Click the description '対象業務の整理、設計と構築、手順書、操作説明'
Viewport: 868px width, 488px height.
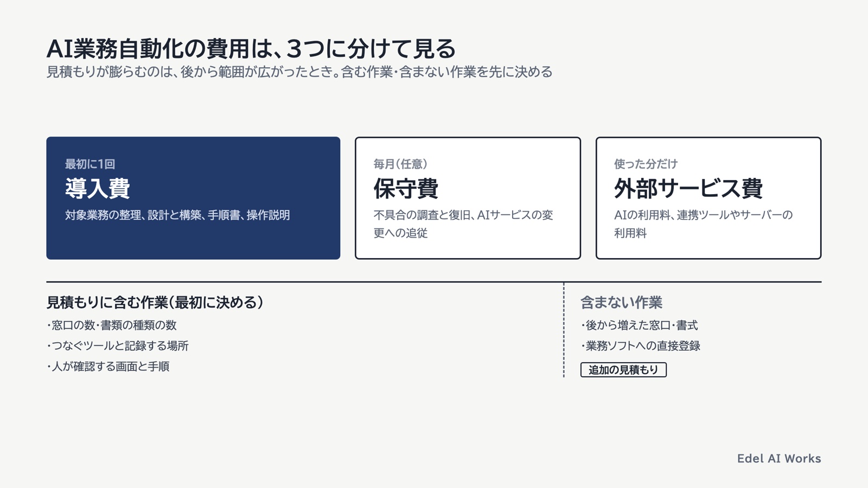click(177, 215)
